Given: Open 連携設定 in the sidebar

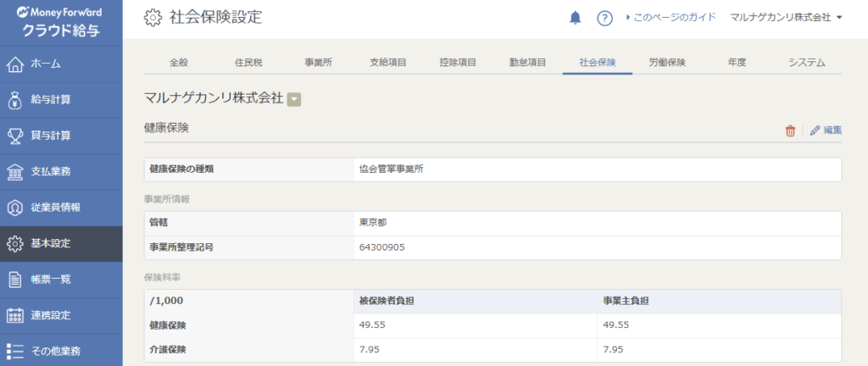Looking at the screenshot, I should pos(50,316).
